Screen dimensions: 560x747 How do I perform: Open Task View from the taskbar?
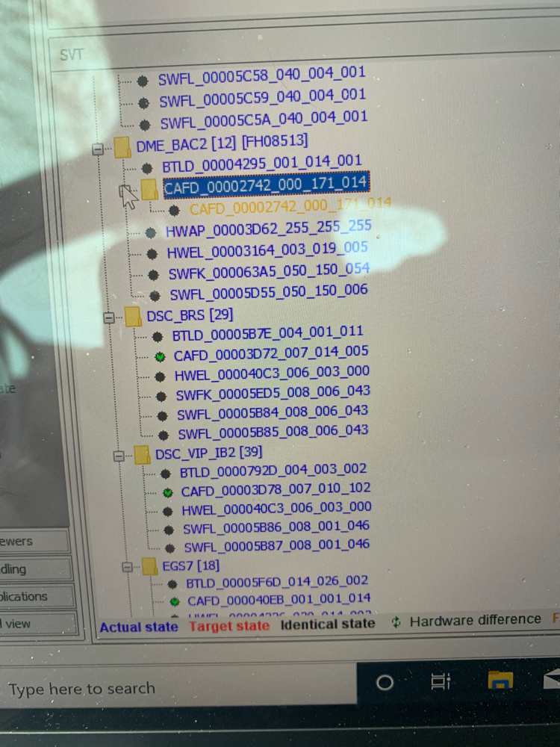coord(441,681)
